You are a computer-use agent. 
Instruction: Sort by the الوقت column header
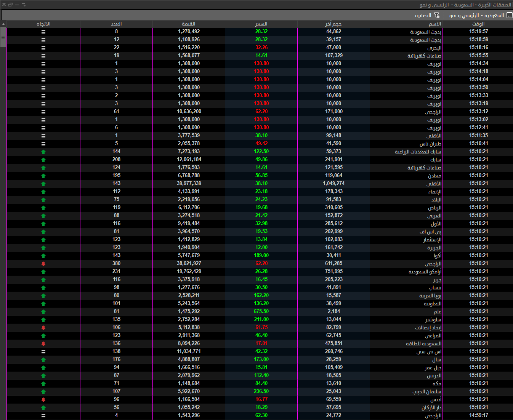pyautogui.click(x=478, y=24)
